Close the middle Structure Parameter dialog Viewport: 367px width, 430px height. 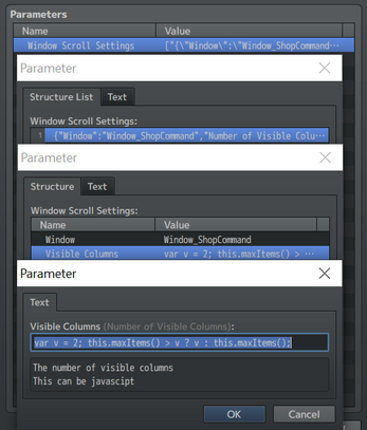(x=325, y=157)
